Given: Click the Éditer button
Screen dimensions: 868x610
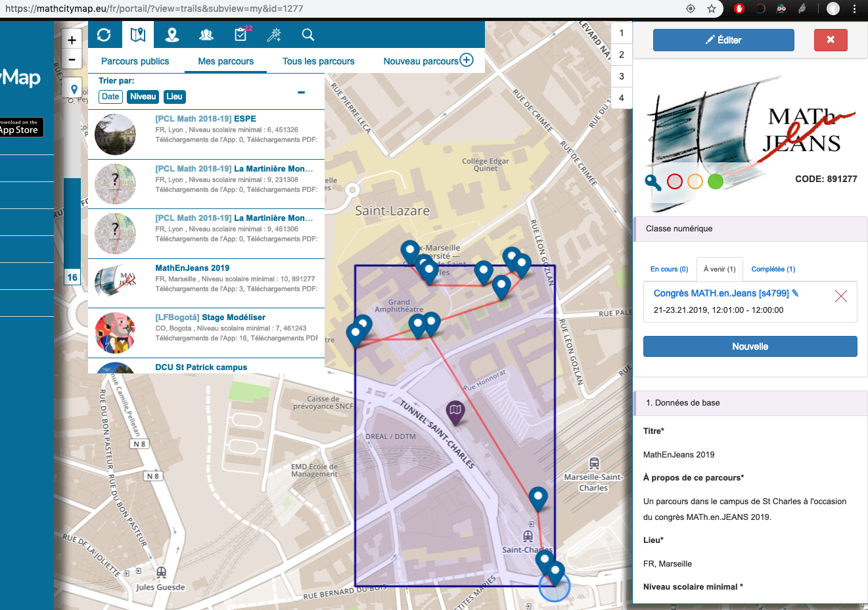Looking at the screenshot, I should 723,40.
